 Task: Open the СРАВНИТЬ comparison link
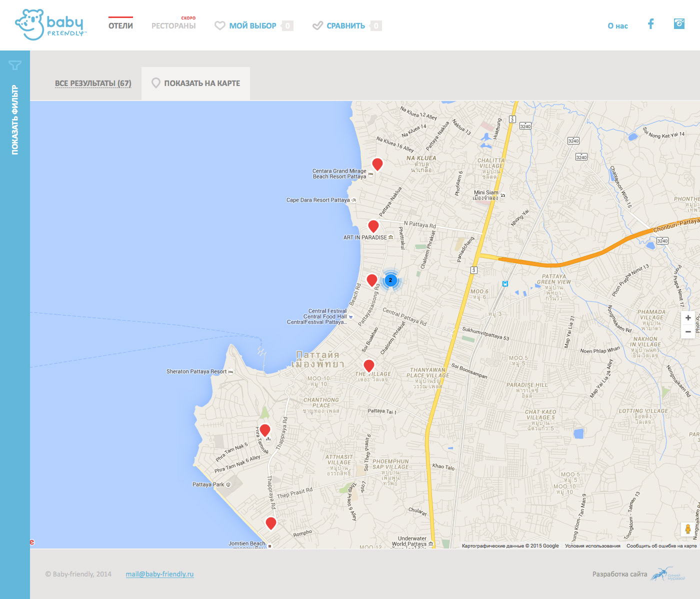(345, 26)
